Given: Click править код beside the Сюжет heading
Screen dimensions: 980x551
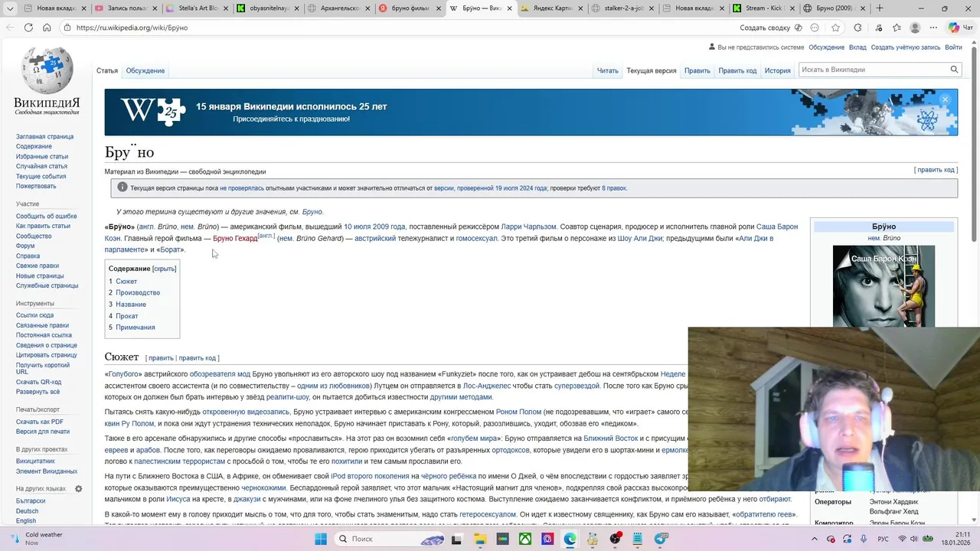Looking at the screenshot, I should tap(198, 358).
